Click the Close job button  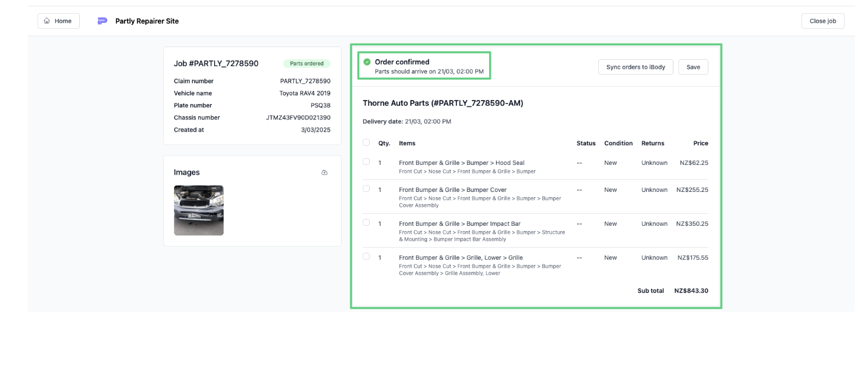point(823,21)
